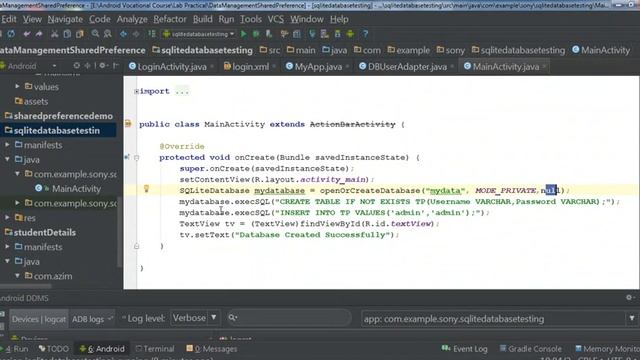The image size is (640, 360).
Task: Click the AVD Manager icon
Action: 325,34
